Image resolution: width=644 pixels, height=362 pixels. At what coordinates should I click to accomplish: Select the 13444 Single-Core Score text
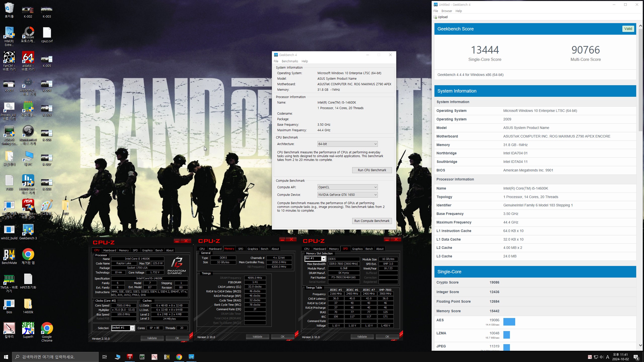point(485,50)
